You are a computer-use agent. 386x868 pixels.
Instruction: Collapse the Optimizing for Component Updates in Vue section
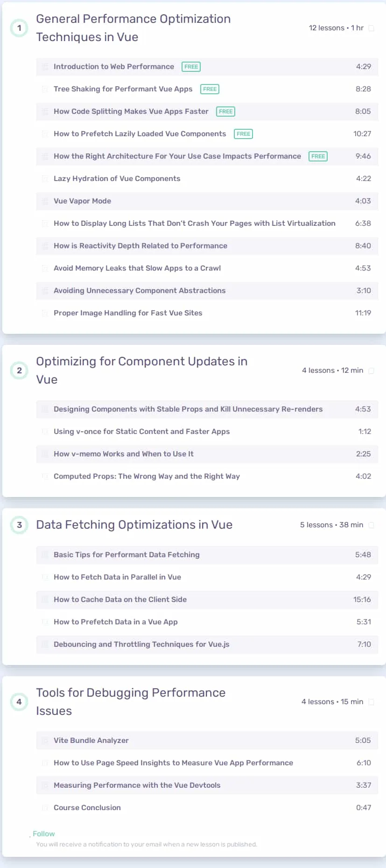pyautogui.click(x=142, y=371)
